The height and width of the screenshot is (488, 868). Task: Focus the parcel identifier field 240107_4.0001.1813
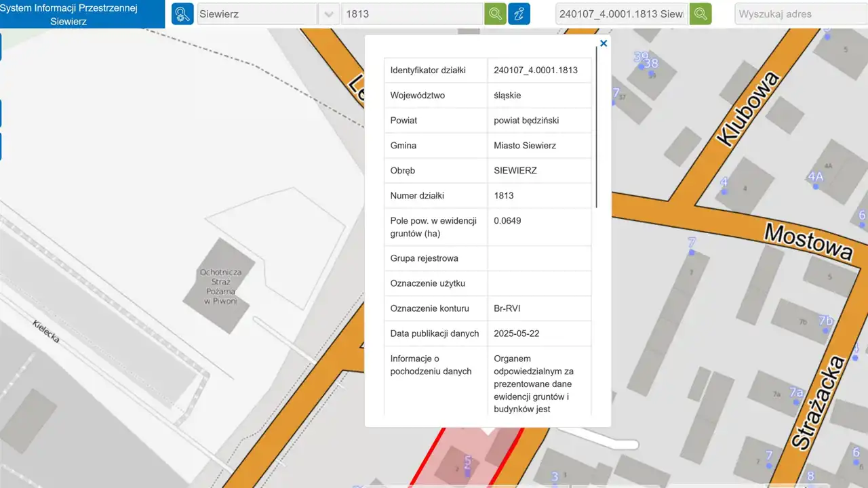(621, 14)
